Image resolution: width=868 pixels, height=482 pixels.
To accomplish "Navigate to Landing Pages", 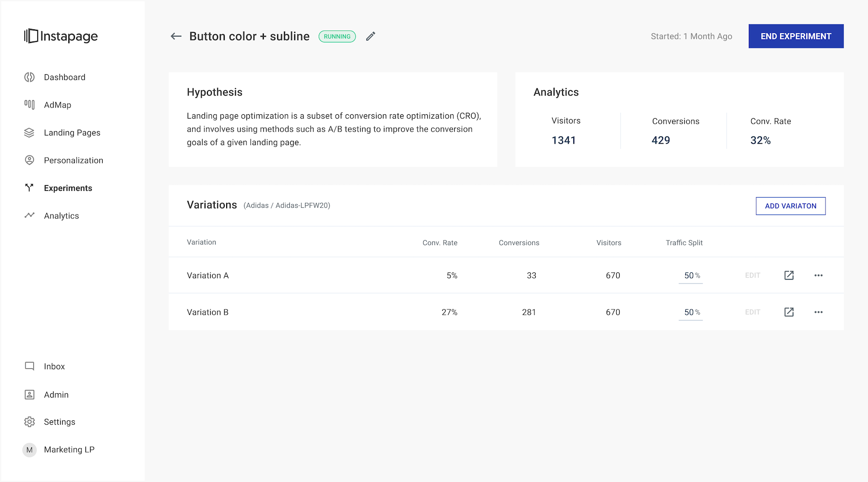I will pyautogui.click(x=72, y=133).
